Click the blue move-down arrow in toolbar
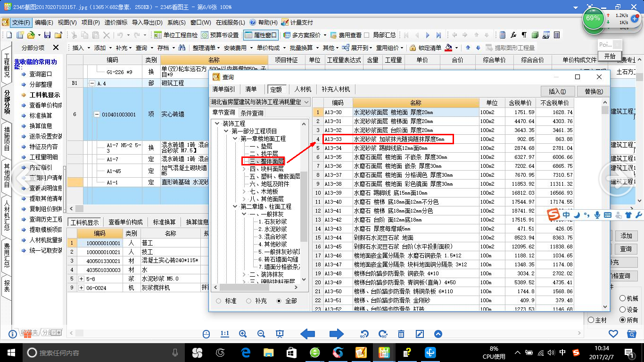Viewport: 644px width, 362px height. [478, 48]
